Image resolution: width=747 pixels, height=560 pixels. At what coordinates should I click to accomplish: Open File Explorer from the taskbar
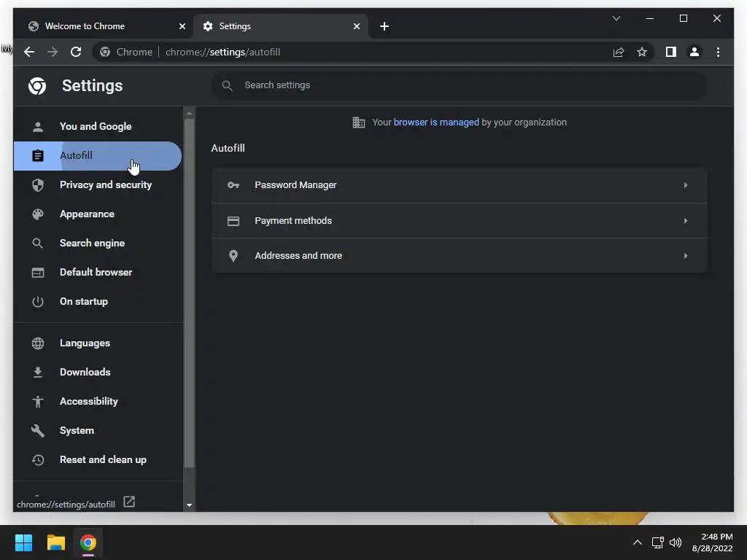pos(55,542)
